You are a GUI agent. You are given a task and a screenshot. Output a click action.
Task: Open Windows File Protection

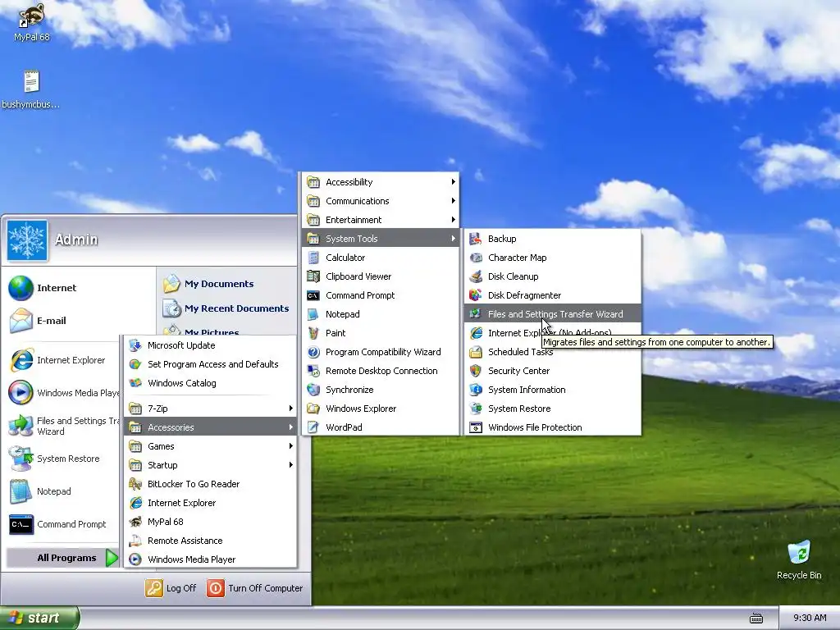tap(552, 427)
